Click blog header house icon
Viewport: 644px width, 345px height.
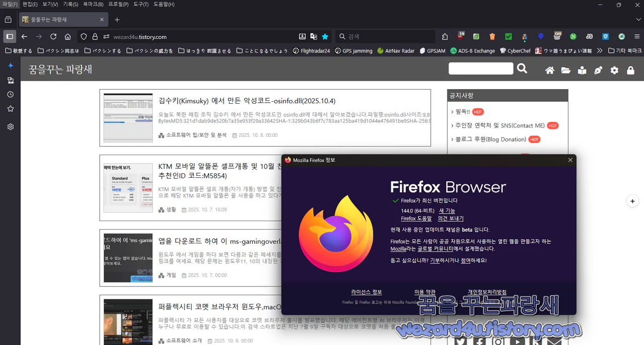click(x=549, y=71)
